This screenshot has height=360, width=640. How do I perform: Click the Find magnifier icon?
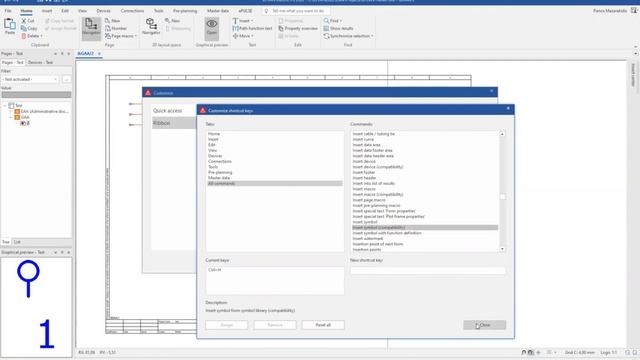(326, 20)
